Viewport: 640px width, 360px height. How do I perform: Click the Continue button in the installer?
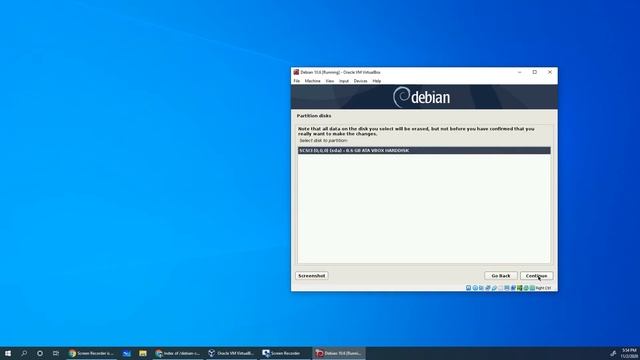pyautogui.click(x=536, y=276)
